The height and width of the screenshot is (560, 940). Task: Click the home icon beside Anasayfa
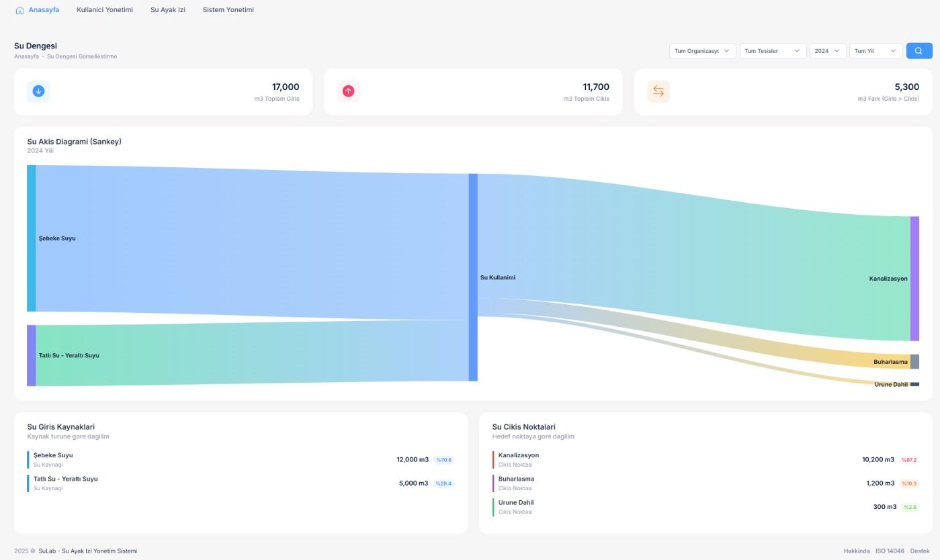[19, 10]
